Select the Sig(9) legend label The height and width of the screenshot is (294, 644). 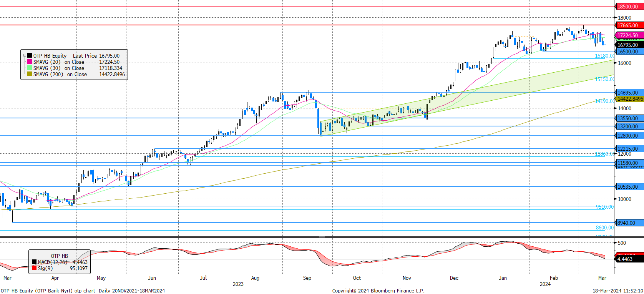45,268
